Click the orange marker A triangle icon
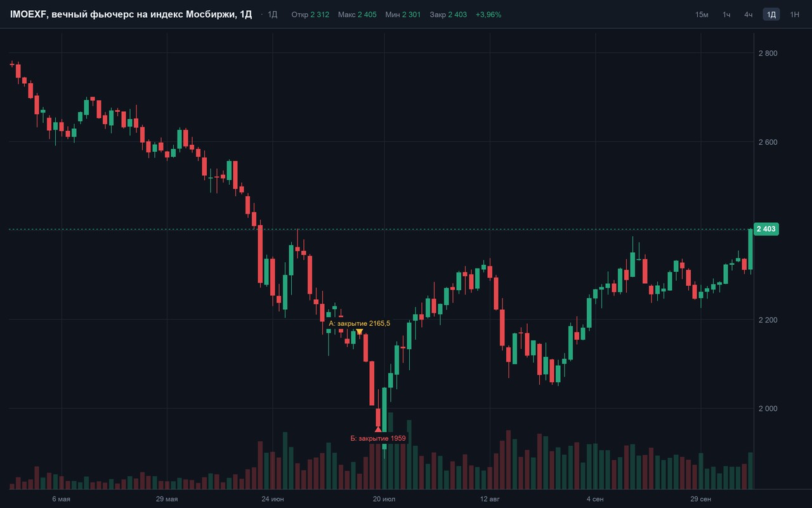This screenshot has height=508, width=812. 360,331
